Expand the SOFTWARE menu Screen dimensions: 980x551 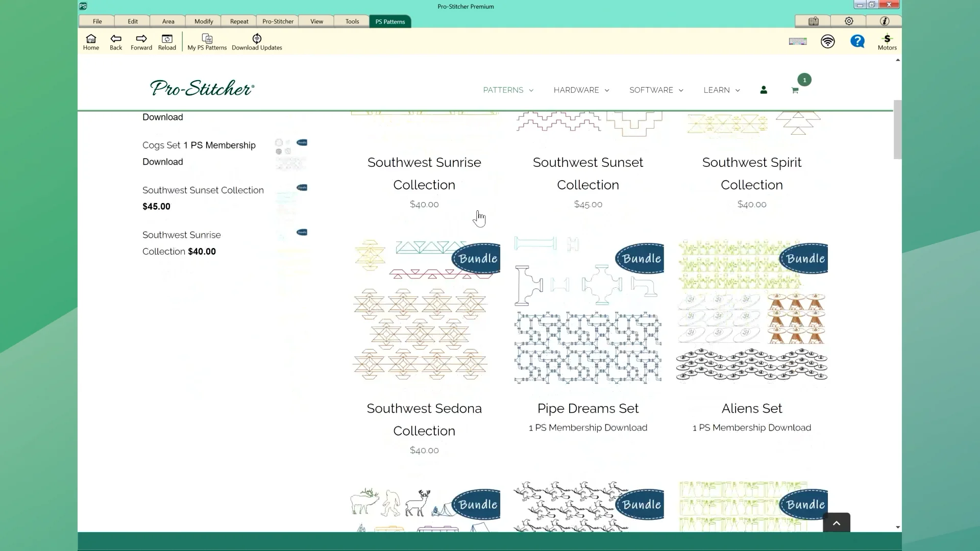click(x=656, y=90)
